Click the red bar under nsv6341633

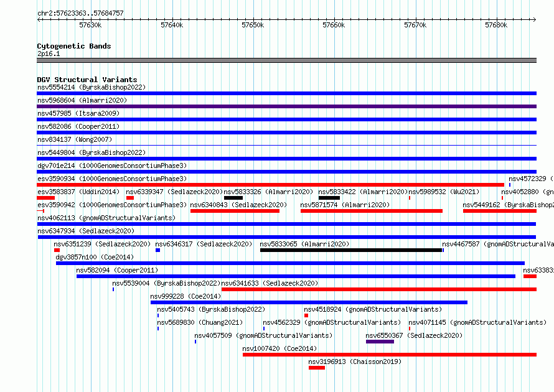point(379,289)
